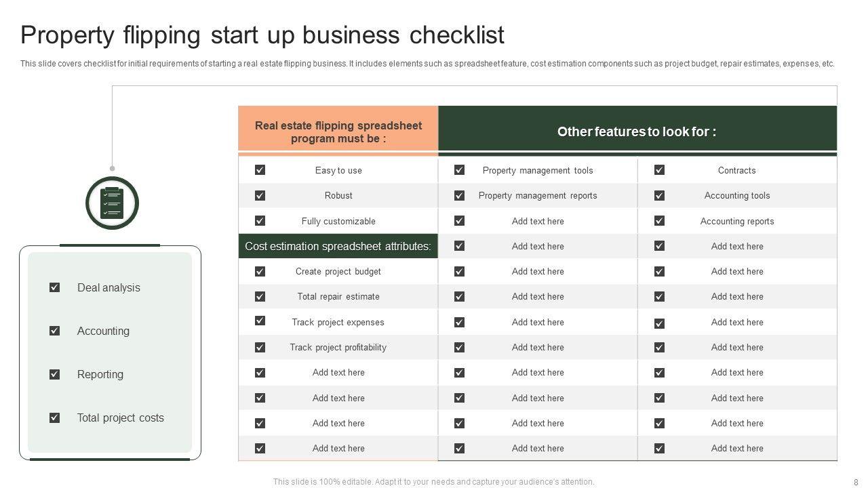Uncheck the Reporting checkbox
Image resolution: width=868 pixels, height=488 pixels.
coord(55,374)
